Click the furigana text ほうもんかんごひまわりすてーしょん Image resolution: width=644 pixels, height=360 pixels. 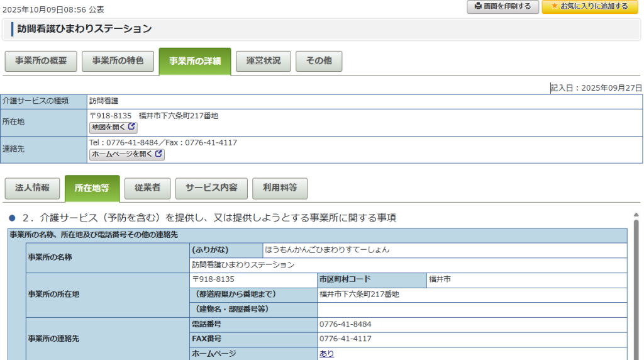326,250
